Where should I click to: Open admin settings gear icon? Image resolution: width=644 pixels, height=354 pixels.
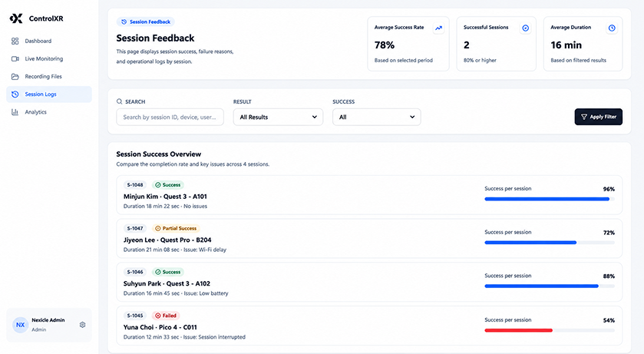83,325
